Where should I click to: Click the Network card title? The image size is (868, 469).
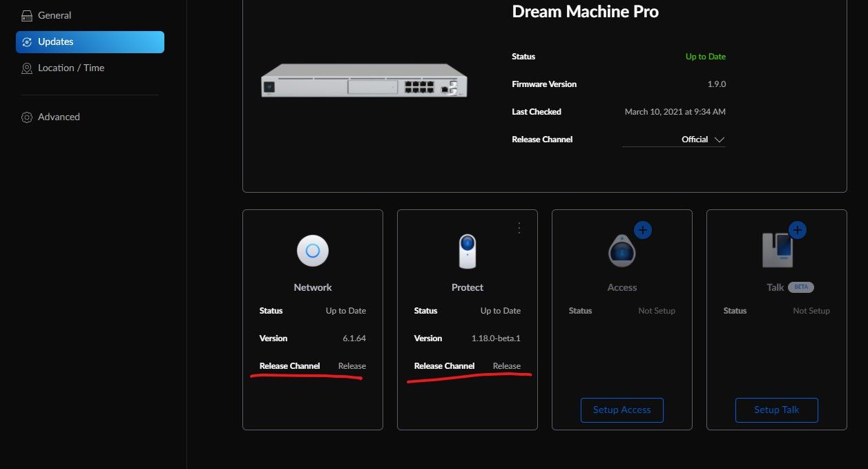click(x=313, y=287)
